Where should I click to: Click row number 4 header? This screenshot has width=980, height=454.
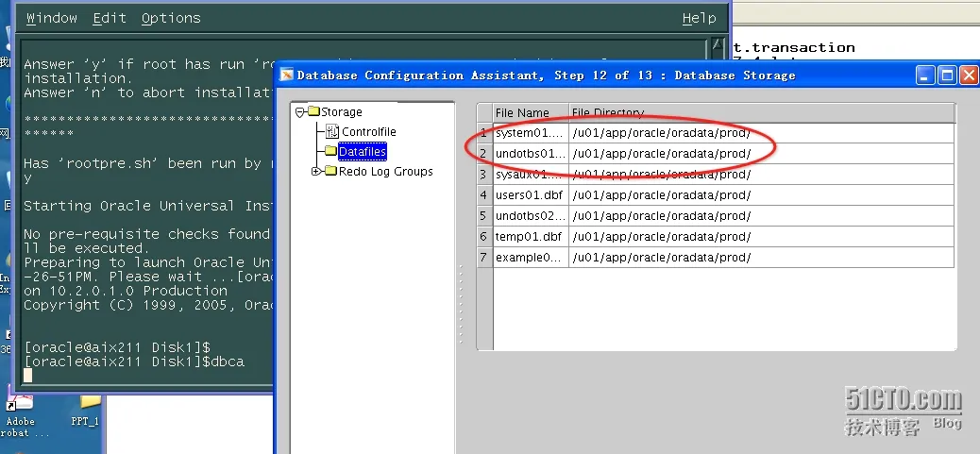[x=484, y=194]
